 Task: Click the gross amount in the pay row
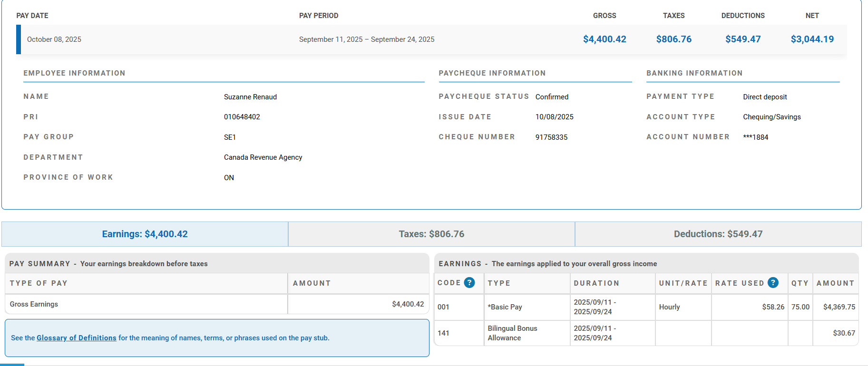tap(605, 39)
